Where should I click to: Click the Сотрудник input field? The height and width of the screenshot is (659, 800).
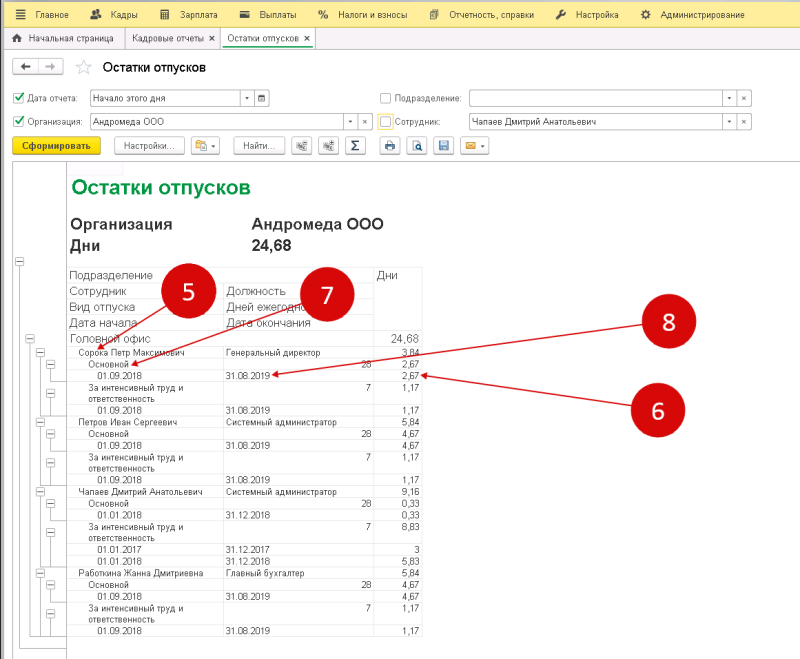(x=595, y=122)
